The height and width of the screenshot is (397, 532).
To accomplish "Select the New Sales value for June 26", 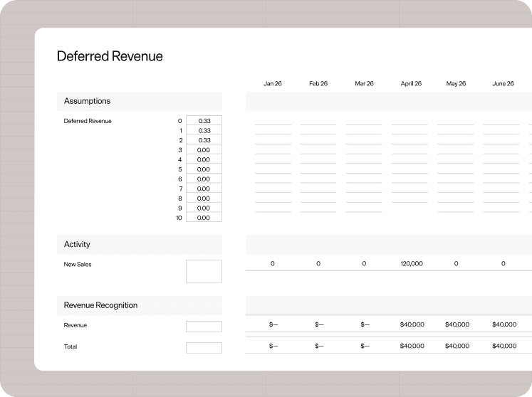I will pos(504,264).
